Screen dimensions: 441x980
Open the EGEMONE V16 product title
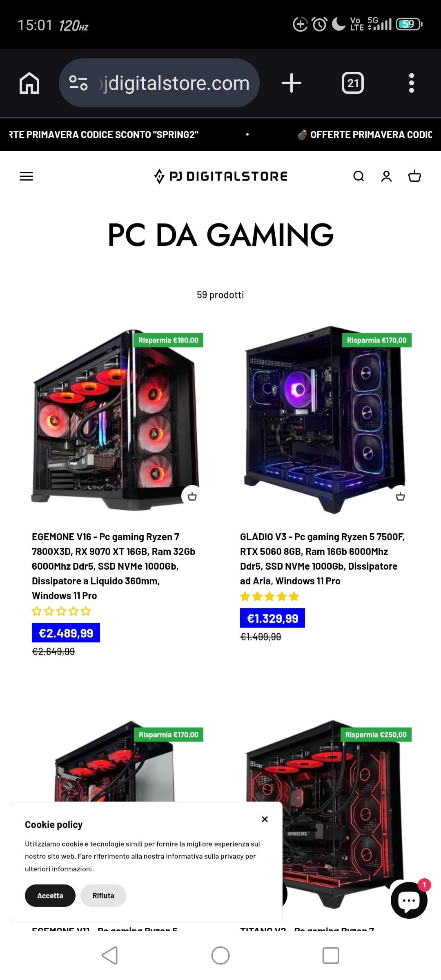point(114,566)
